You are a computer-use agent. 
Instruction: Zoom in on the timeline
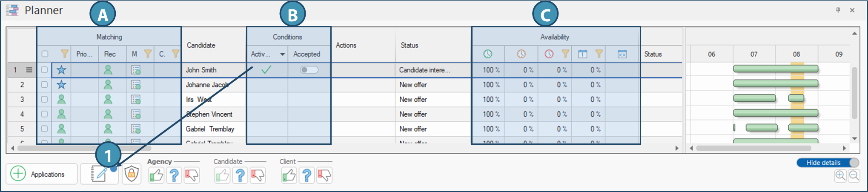[x=840, y=175]
